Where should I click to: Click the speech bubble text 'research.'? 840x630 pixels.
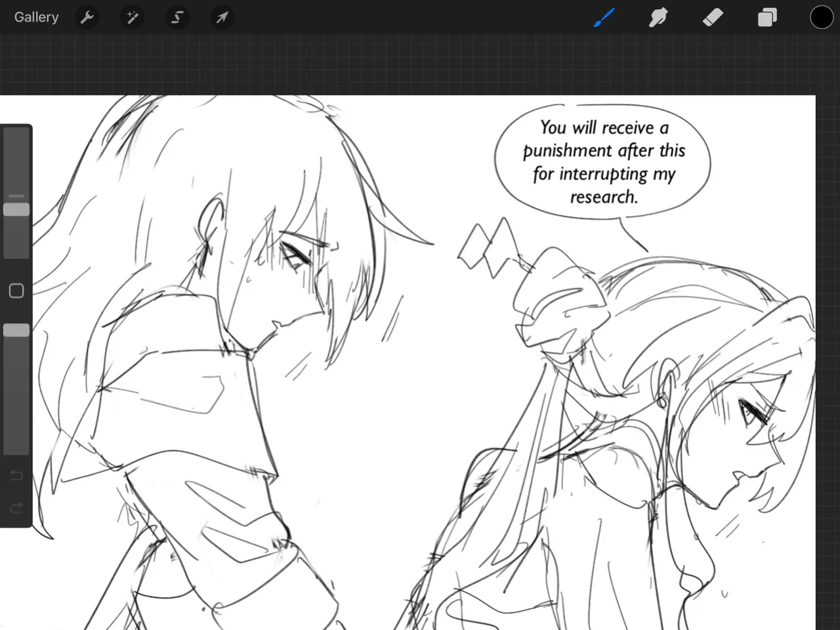[x=604, y=197]
